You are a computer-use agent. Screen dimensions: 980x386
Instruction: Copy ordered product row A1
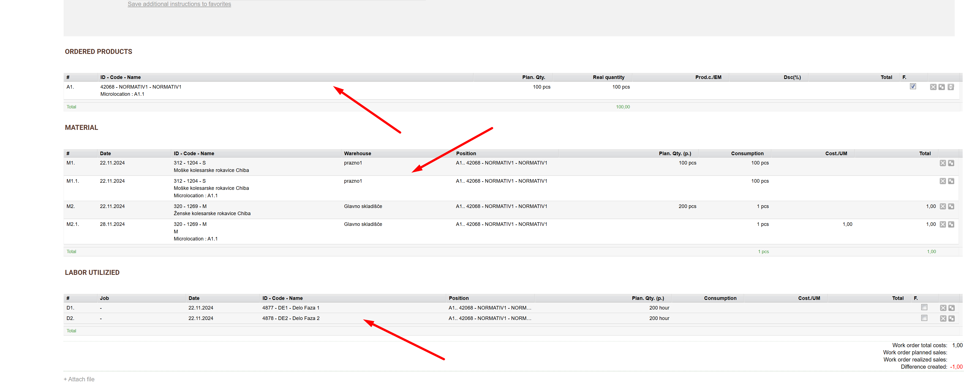click(x=941, y=87)
